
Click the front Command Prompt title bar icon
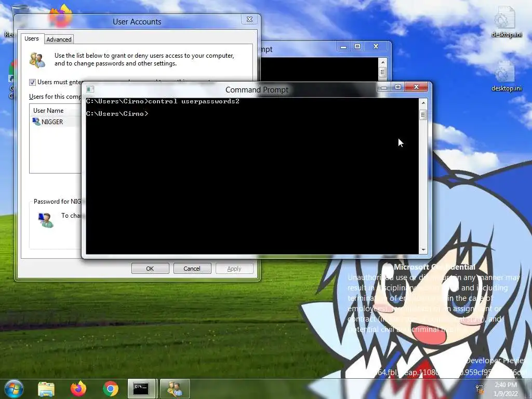click(x=90, y=89)
